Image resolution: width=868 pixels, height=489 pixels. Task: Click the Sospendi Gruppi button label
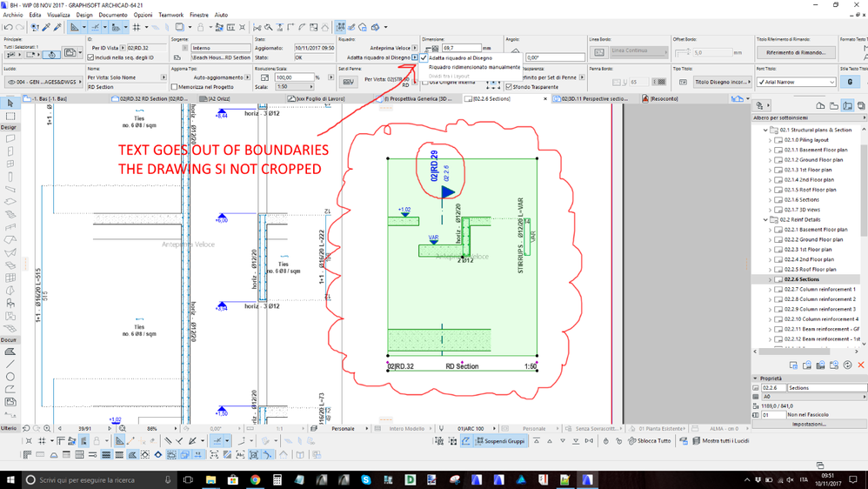click(504, 441)
